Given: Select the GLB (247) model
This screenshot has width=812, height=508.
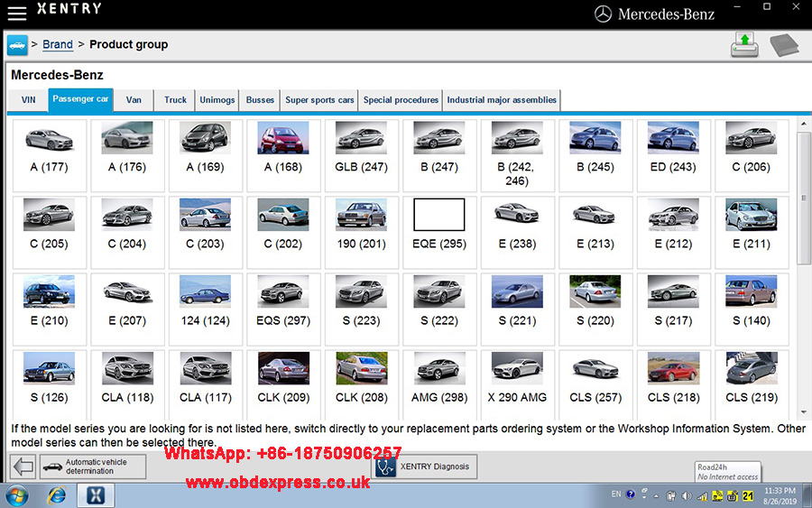Looking at the screenshot, I should coord(362,155).
